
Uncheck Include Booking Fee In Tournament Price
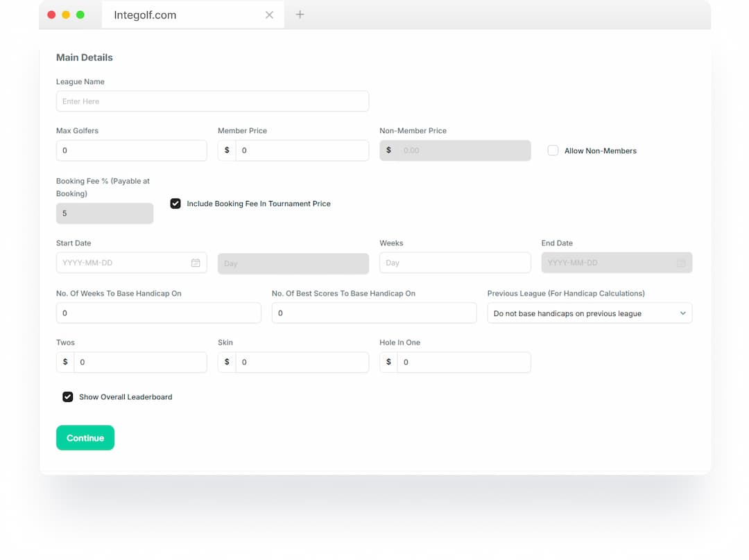coord(175,204)
